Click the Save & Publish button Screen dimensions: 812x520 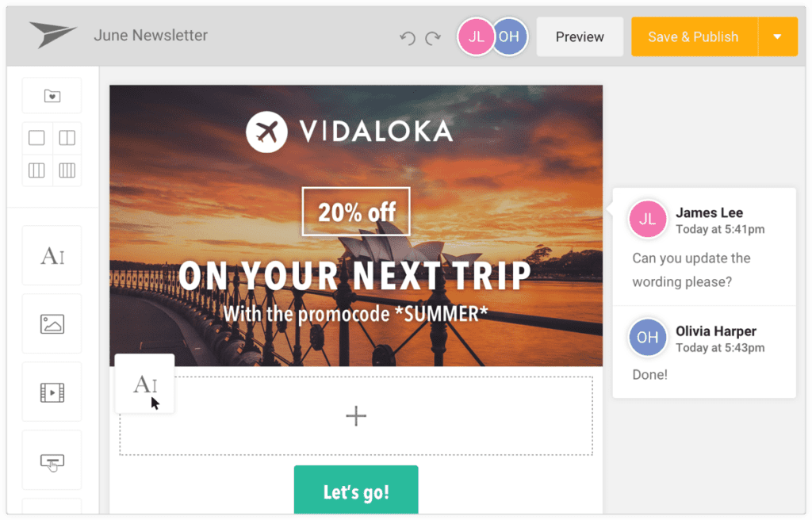click(694, 36)
